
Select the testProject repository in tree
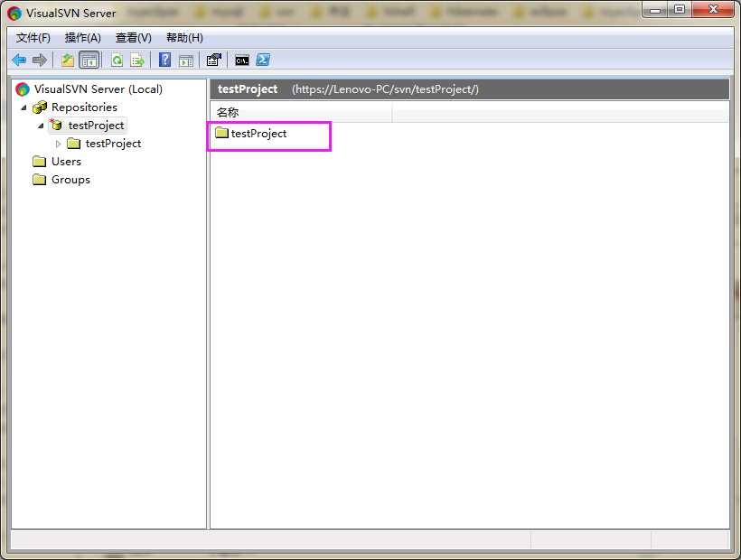96,126
